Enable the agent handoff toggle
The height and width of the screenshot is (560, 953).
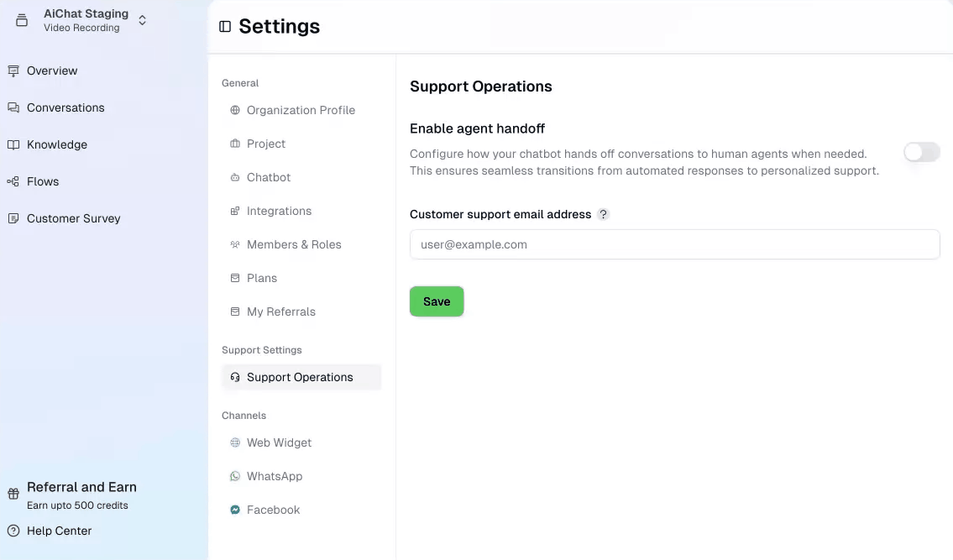tap(921, 152)
